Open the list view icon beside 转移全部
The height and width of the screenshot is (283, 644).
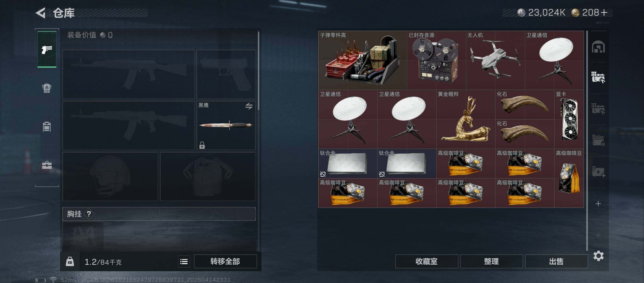184,262
